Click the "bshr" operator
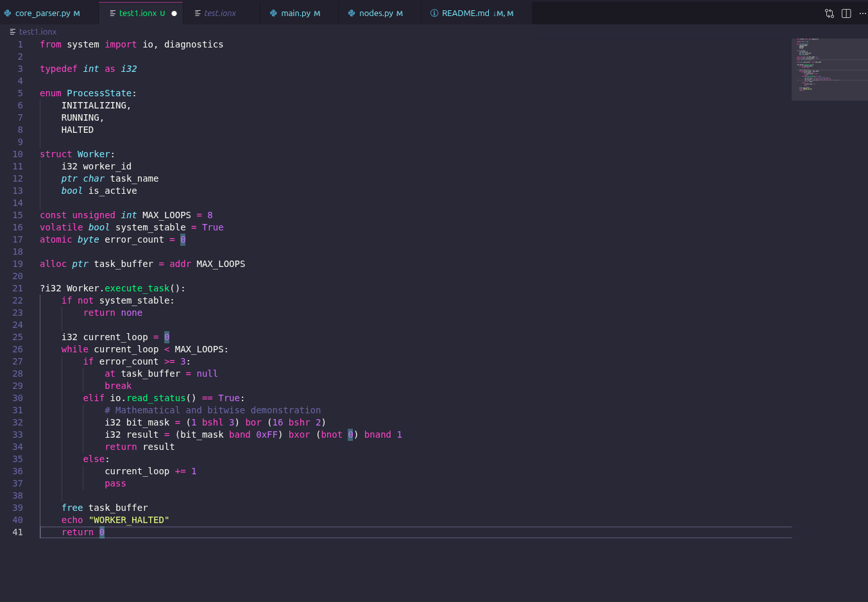This screenshot has height=602, width=868. [299, 422]
